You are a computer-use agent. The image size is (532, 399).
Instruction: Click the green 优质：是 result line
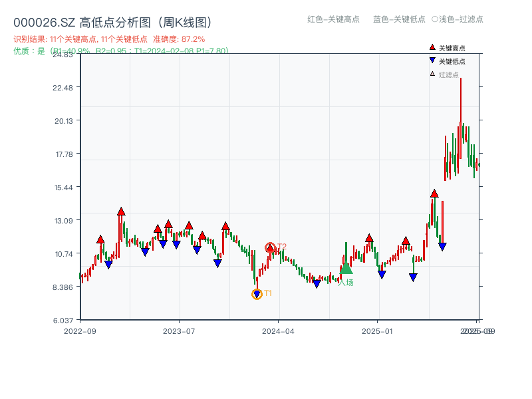[121, 51]
